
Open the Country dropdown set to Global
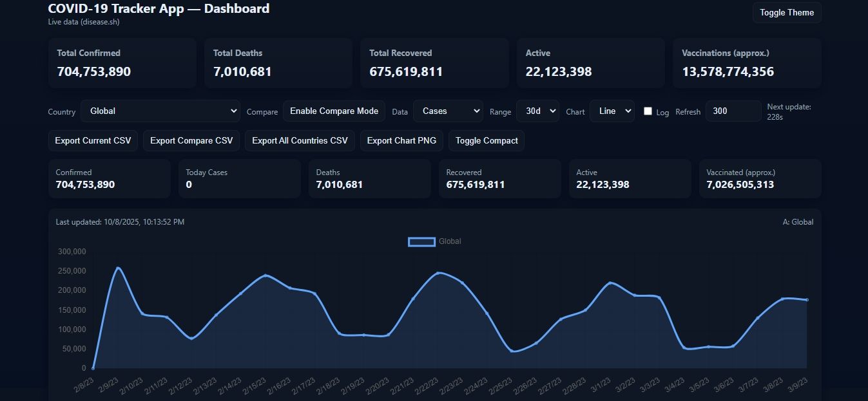(160, 111)
